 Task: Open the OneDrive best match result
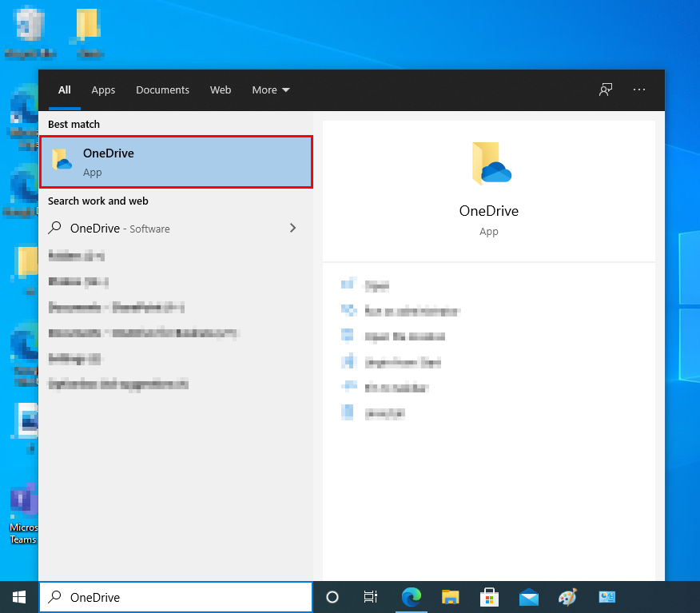[177, 162]
